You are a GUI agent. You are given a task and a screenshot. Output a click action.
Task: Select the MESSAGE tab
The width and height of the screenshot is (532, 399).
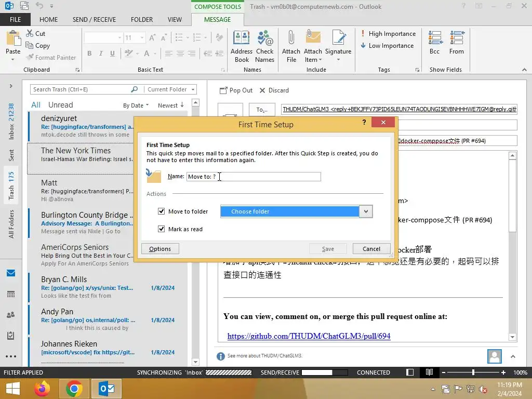pyautogui.click(x=218, y=19)
